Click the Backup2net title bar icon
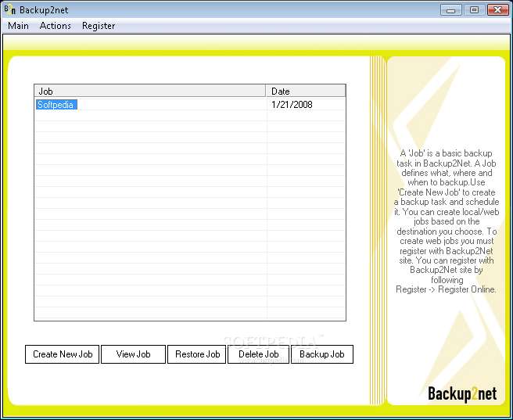 pos(10,10)
